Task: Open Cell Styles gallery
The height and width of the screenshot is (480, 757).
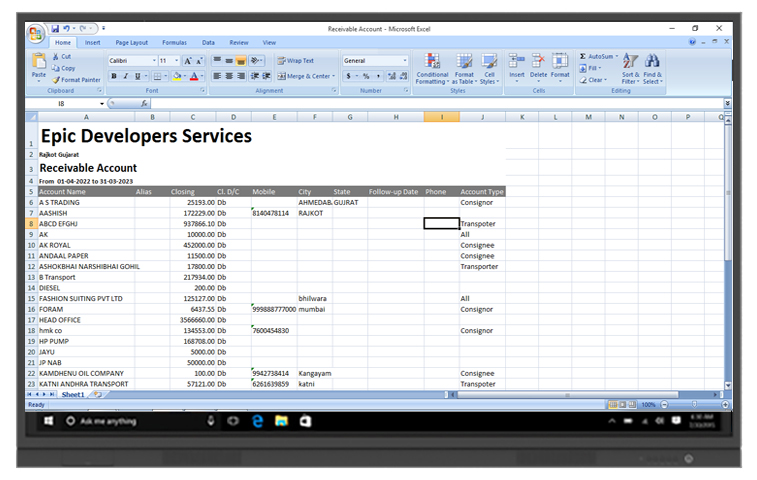Action: 489,69
